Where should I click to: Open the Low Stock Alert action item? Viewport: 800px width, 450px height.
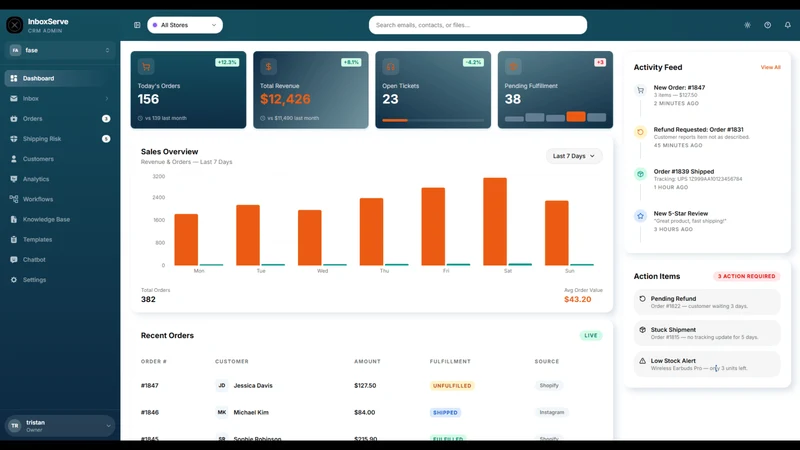707,364
